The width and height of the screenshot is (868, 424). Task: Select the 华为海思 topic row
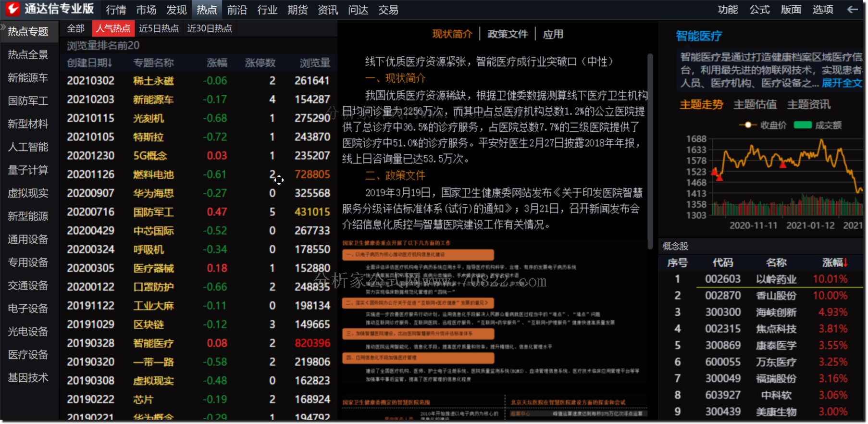(x=198, y=193)
